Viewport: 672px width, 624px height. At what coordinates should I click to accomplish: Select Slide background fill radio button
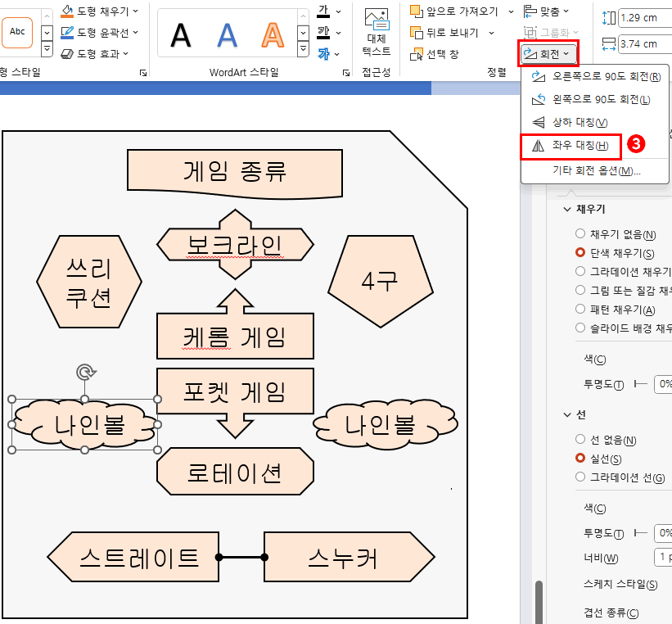click(580, 328)
